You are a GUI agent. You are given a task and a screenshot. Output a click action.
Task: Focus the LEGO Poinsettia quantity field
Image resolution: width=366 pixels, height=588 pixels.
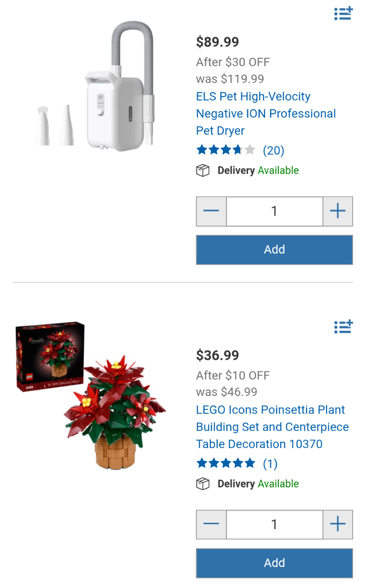[274, 524]
